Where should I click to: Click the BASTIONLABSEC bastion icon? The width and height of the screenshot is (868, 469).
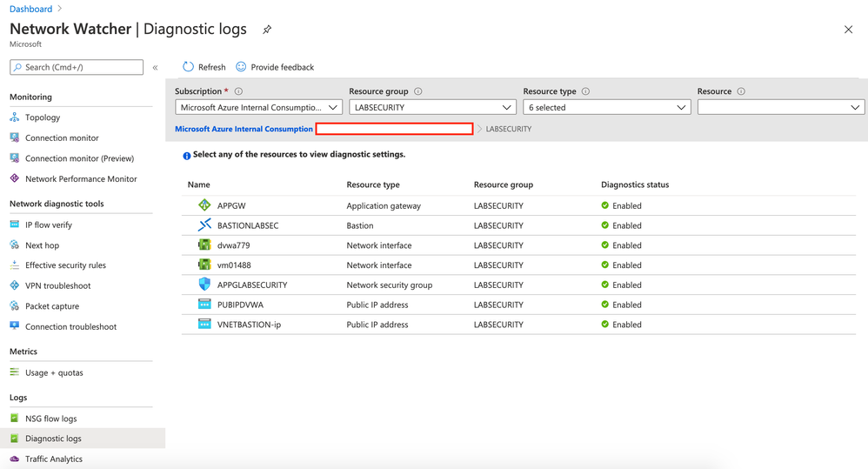click(x=204, y=224)
